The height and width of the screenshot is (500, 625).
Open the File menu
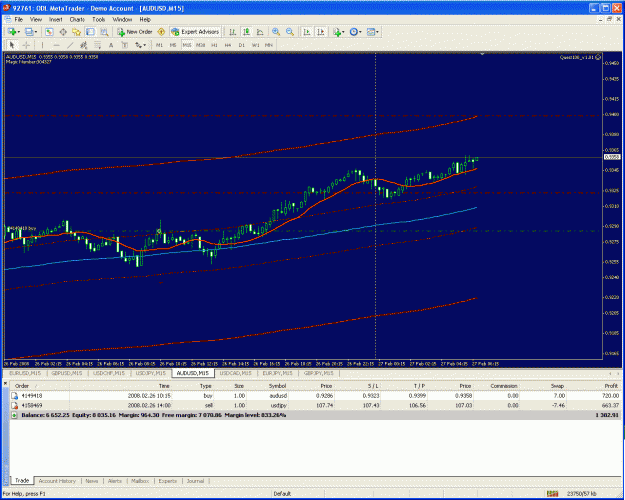(19, 20)
